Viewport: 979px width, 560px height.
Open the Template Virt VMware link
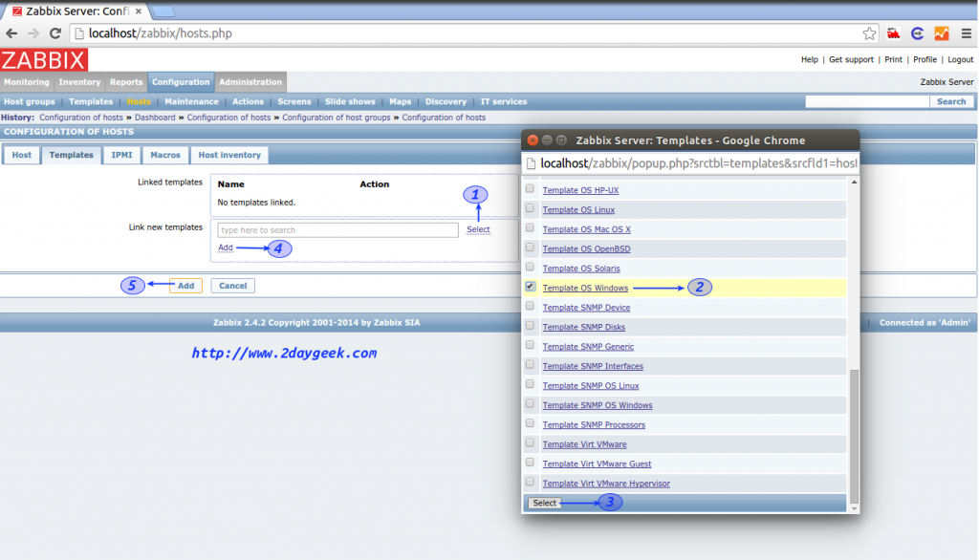[584, 443]
